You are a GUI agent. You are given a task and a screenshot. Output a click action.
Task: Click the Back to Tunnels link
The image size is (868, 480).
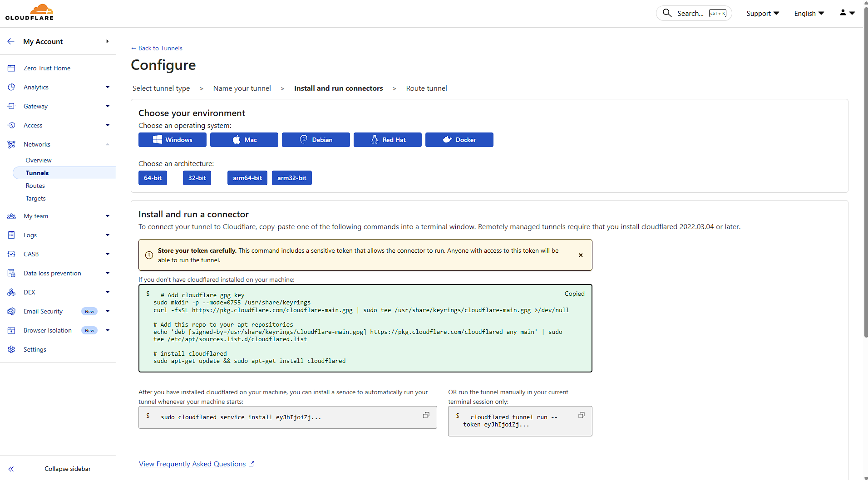(x=157, y=48)
